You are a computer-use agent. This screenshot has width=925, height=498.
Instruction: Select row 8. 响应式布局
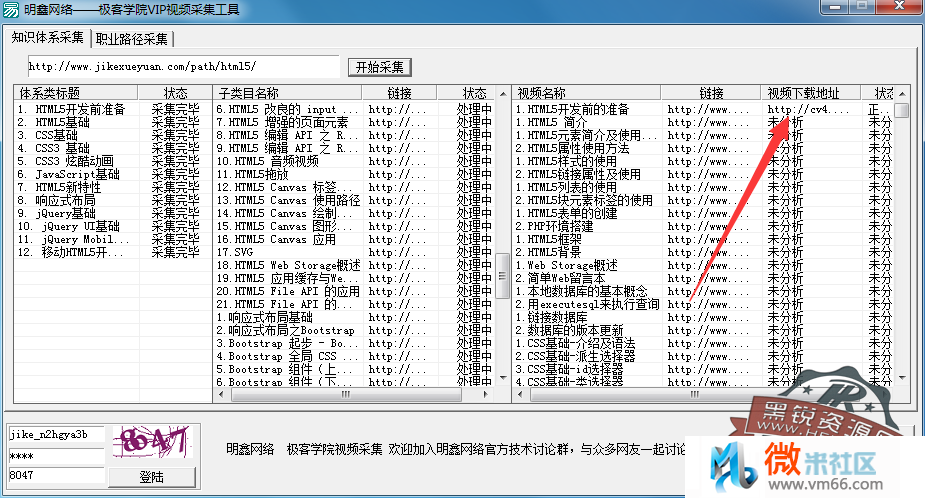57,200
